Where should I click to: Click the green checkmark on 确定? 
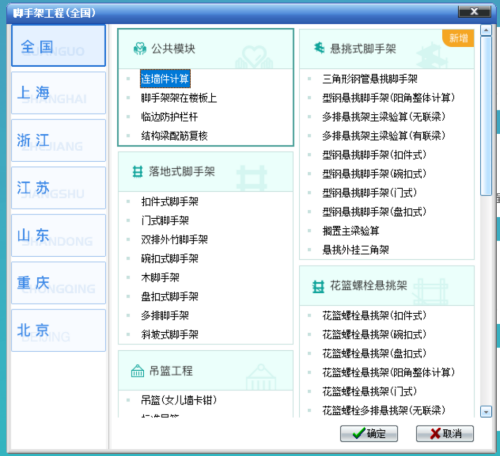359,433
